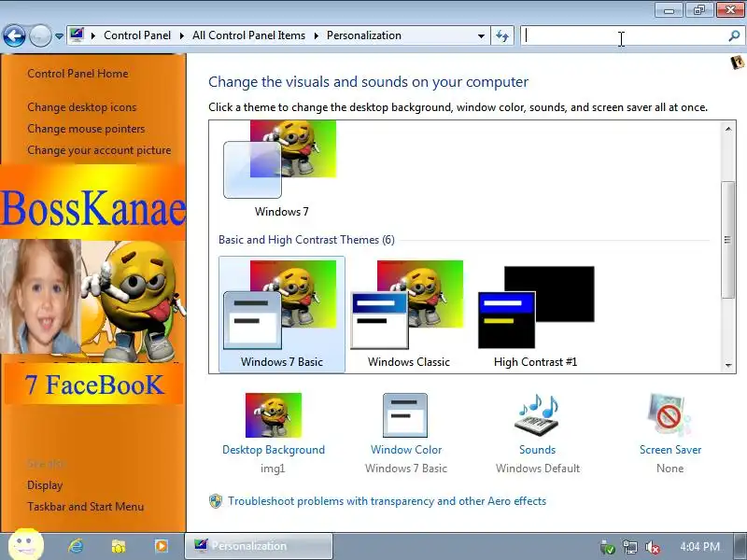Image resolution: width=747 pixels, height=560 pixels.
Task: Minimize the Personalization window
Action: pos(669,10)
